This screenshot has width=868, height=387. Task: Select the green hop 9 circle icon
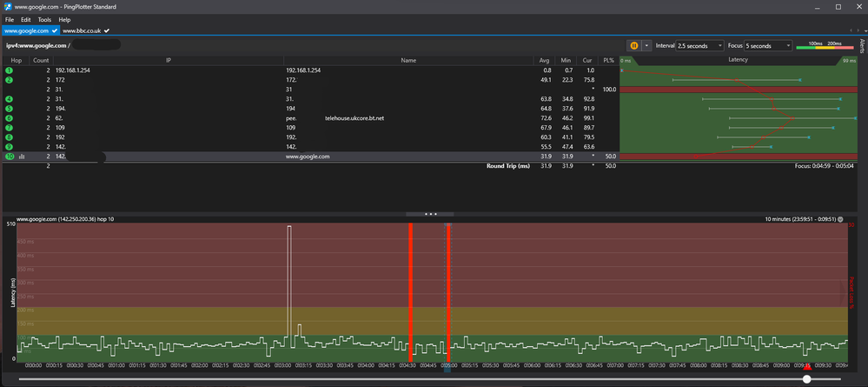[x=9, y=147]
